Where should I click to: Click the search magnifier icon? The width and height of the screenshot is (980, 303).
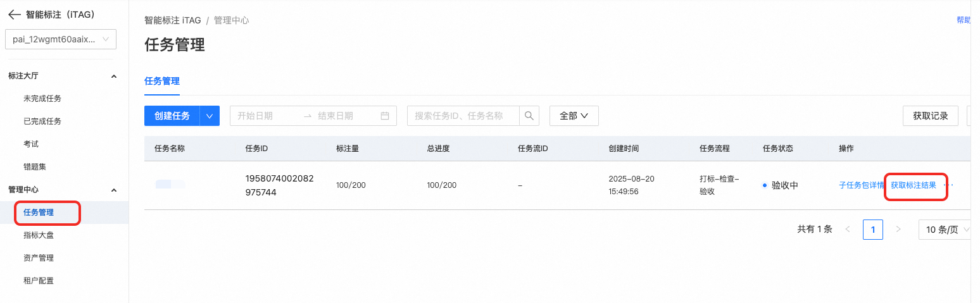[529, 116]
